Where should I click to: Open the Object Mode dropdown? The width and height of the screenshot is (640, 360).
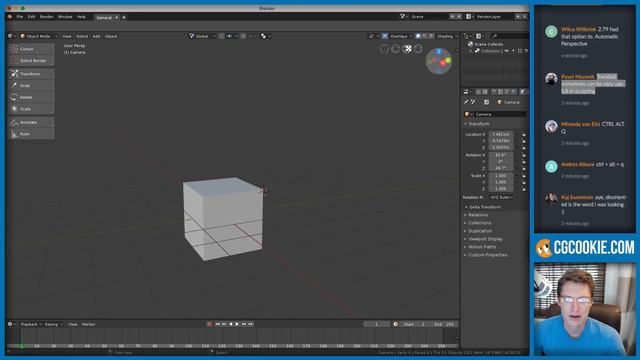coord(38,36)
